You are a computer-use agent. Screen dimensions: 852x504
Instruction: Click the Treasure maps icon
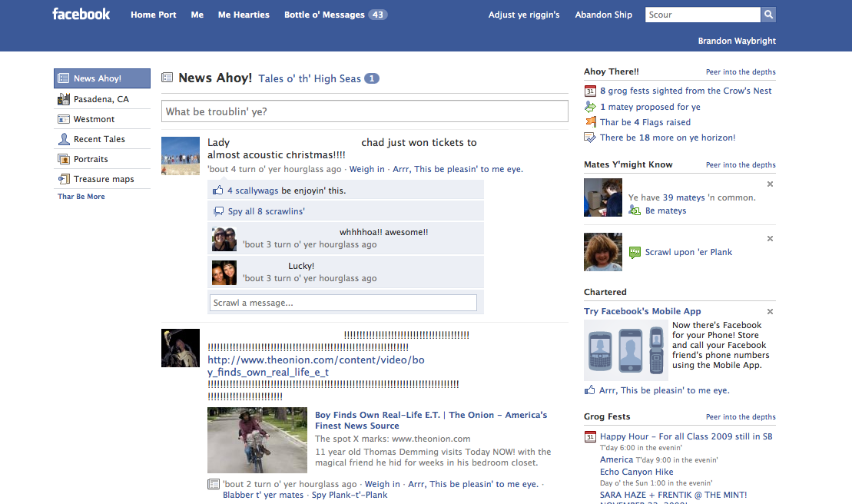(64, 179)
